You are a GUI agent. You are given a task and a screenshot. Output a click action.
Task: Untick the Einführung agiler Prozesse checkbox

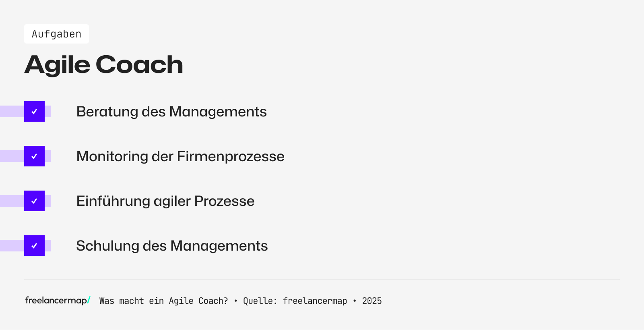point(34,201)
